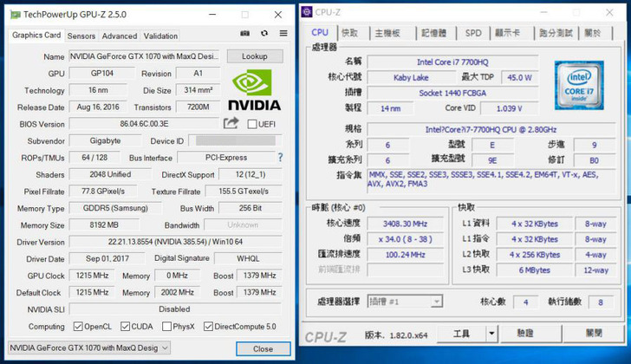Enable the PhysX checkbox
The height and width of the screenshot is (364, 631).
pos(166,326)
